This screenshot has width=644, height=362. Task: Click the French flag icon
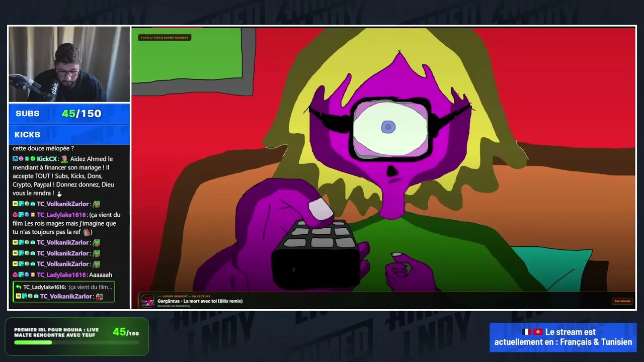tap(527, 332)
